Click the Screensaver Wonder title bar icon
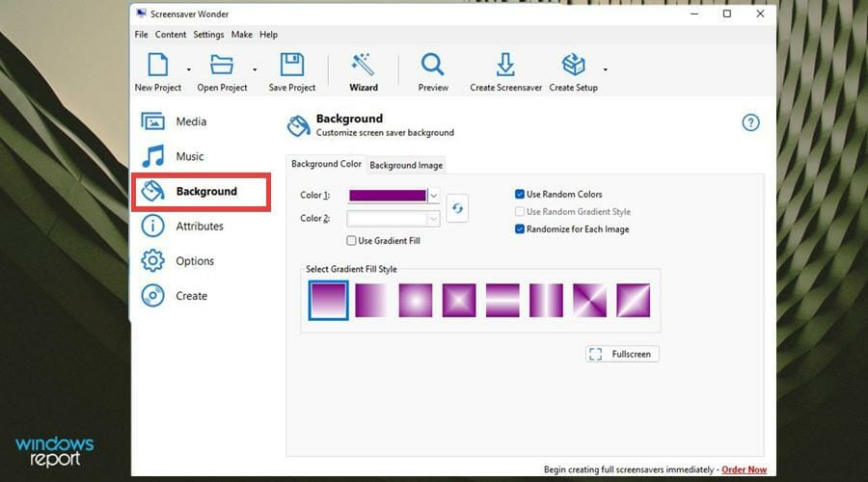868x482 pixels. (x=141, y=13)
